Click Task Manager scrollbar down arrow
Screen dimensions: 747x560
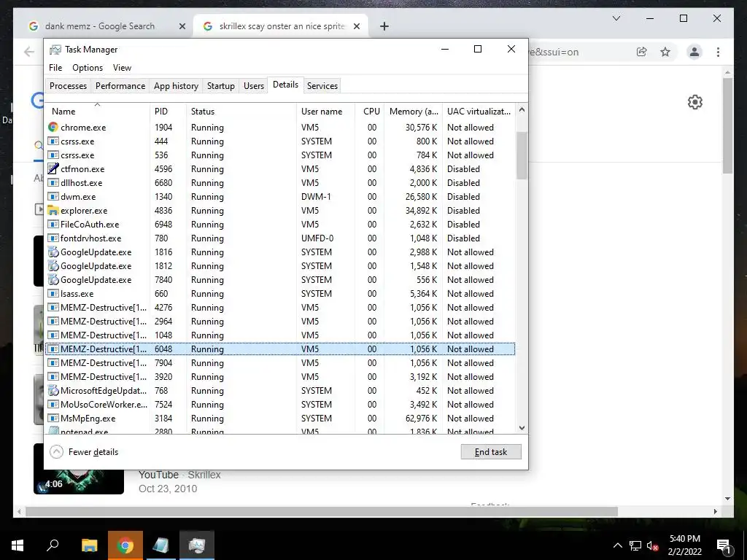pos(522,427)
